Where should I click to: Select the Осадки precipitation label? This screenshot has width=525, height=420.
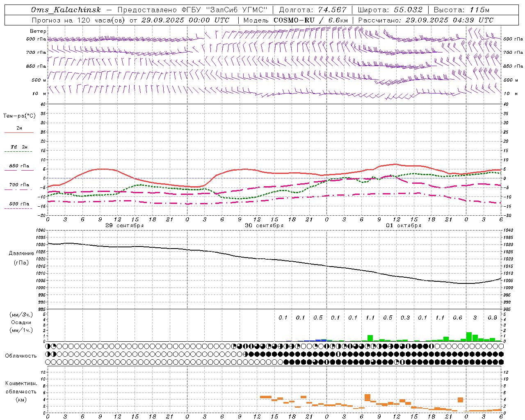21,322
